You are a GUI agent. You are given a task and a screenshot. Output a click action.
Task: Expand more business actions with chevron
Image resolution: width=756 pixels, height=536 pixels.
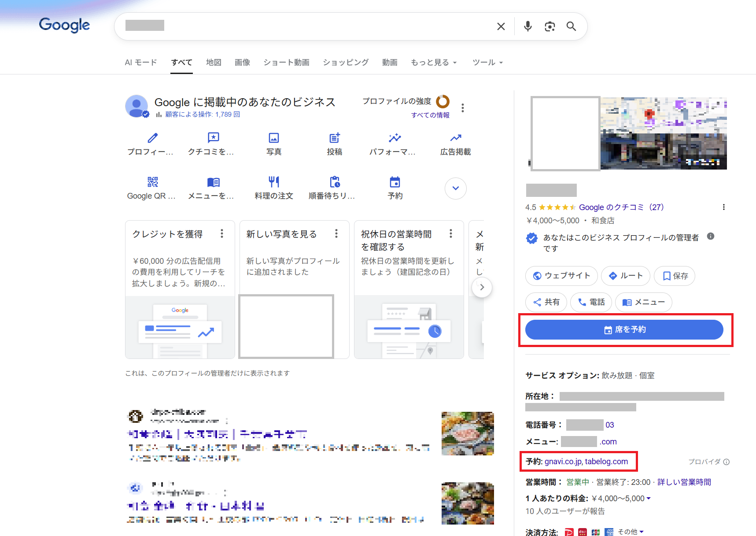tap(455, 189)
